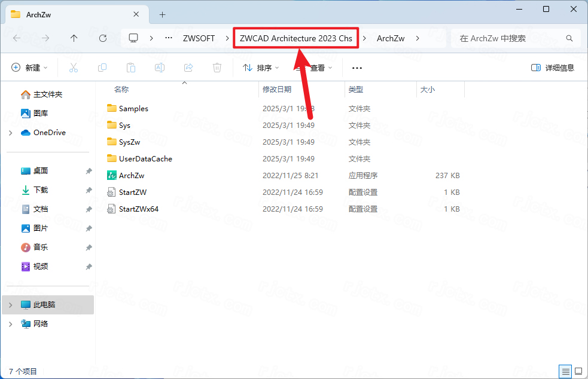Screen dimensions: 588x379
Task: Open the New item dropdown
Action: point(29,68)
